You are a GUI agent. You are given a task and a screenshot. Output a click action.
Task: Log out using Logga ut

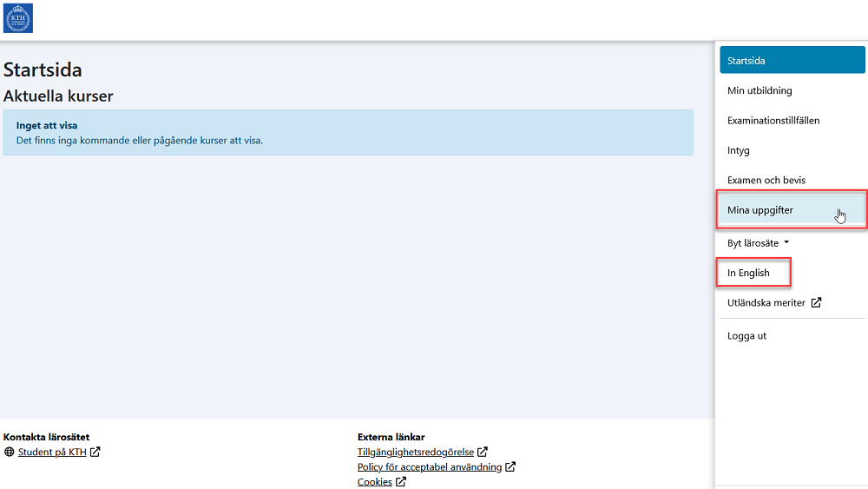point(746,336)
